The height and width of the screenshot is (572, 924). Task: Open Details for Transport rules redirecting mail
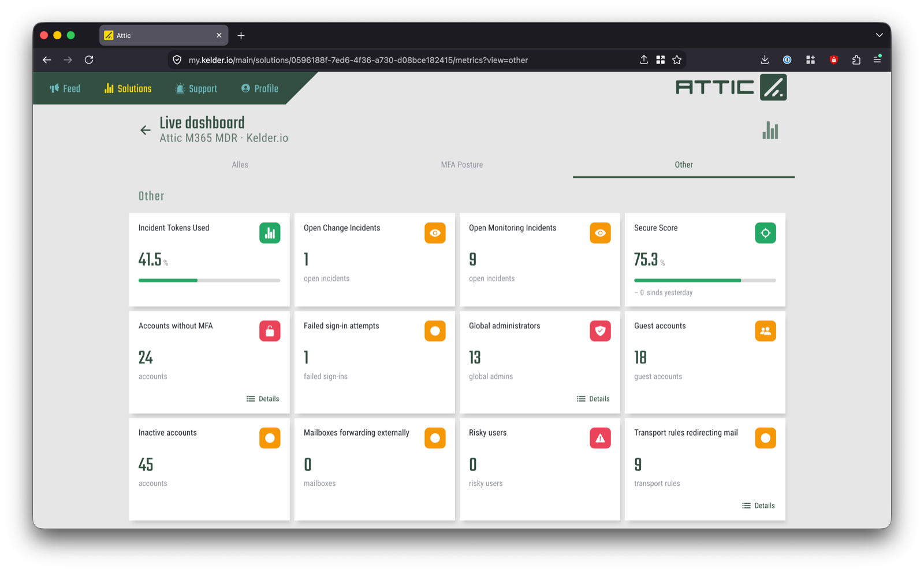[x=758, y=506]
